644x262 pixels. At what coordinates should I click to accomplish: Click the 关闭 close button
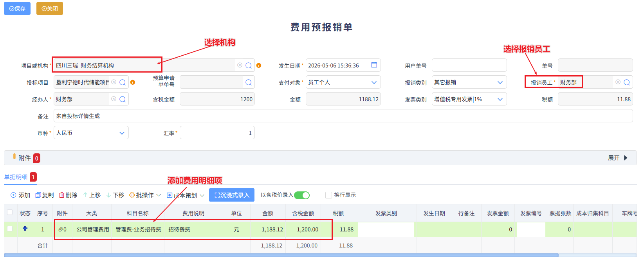(x=50, y=8)
